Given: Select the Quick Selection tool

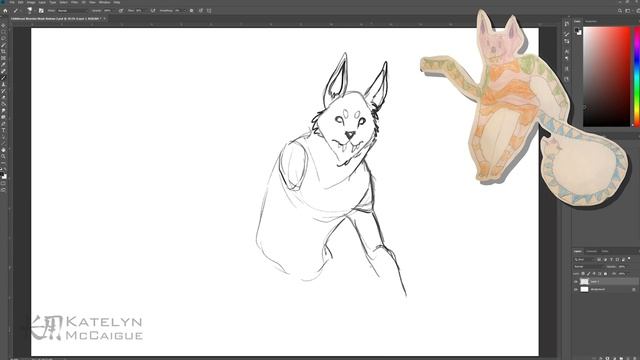Looking at the screenshot, I should point(4,45).
